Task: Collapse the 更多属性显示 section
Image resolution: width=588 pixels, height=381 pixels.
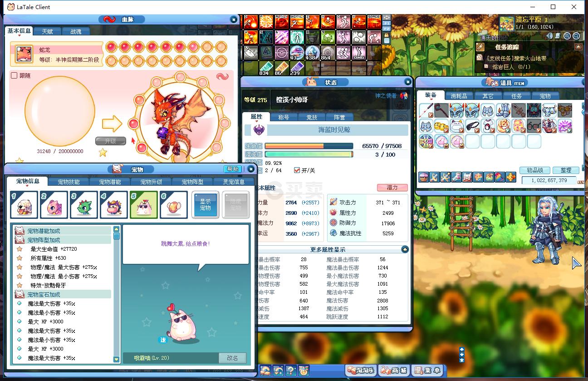Action: pyautogui.click(x=405, y=249)
